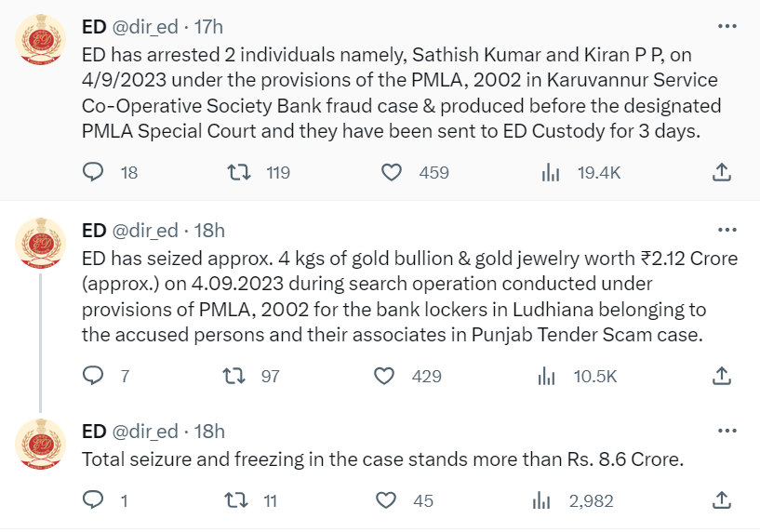The image size is (760, 532).
Task: Open the 18h timestamp on total seizure tweet
Action: (x=209, y=432)
